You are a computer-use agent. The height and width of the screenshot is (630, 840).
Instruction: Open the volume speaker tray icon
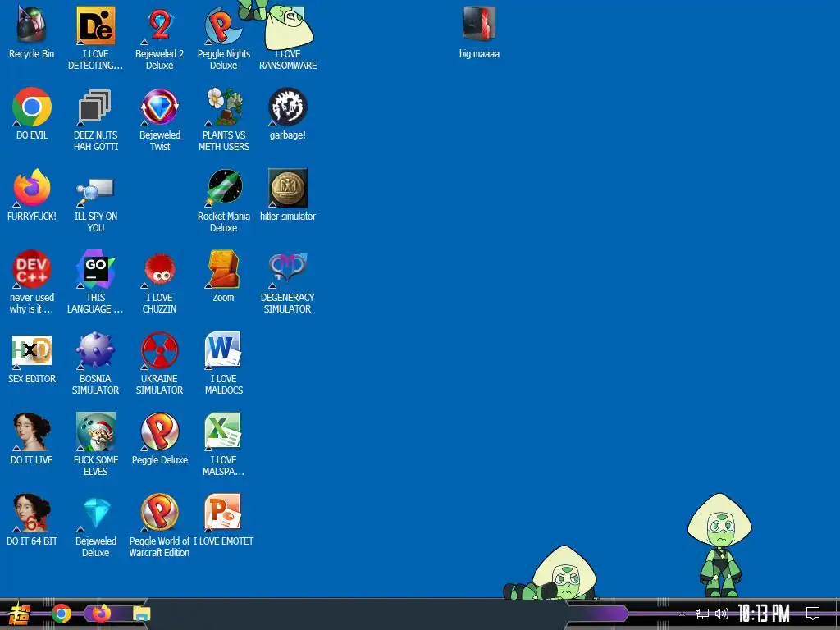(722, 614)
